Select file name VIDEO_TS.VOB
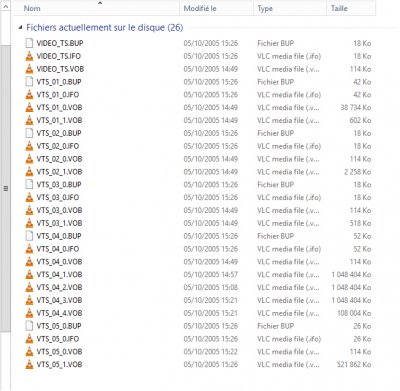The width and height of the screenshot is (400, 391). click(x=60, y=69)
